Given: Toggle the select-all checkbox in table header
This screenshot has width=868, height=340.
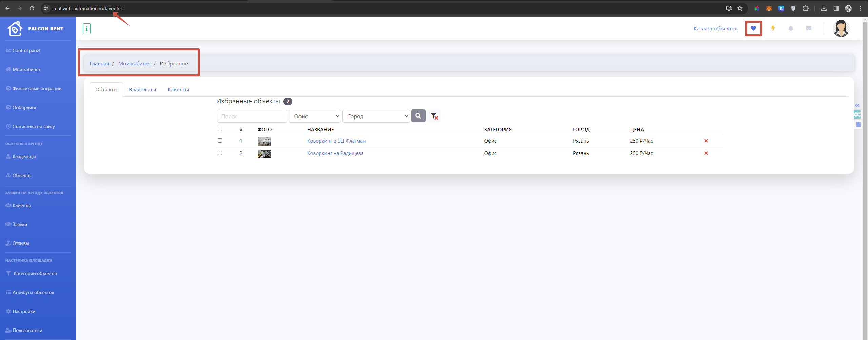Looking at the screenshot, I should tap(220, 129).
